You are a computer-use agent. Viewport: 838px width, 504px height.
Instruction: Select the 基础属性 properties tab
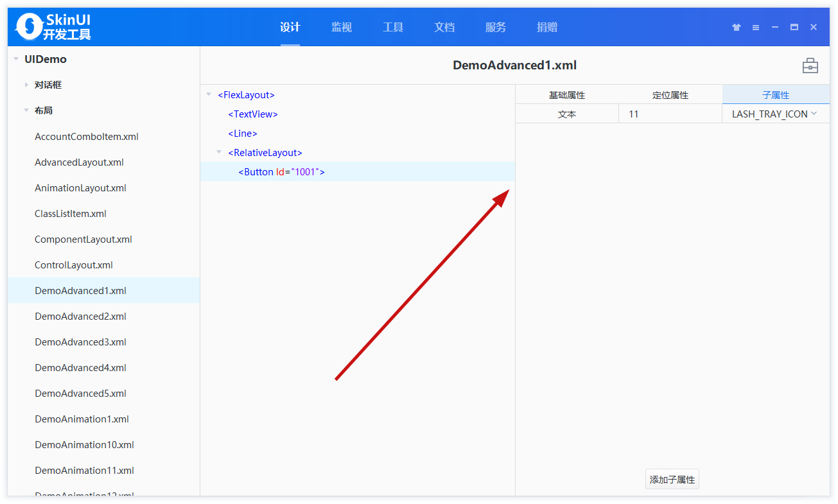[x=567, y=95]
